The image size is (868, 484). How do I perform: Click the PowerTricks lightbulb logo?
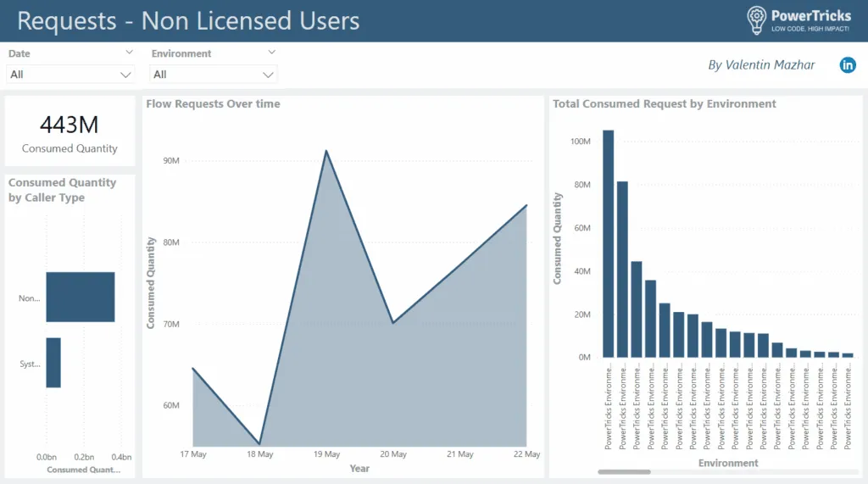756,20
